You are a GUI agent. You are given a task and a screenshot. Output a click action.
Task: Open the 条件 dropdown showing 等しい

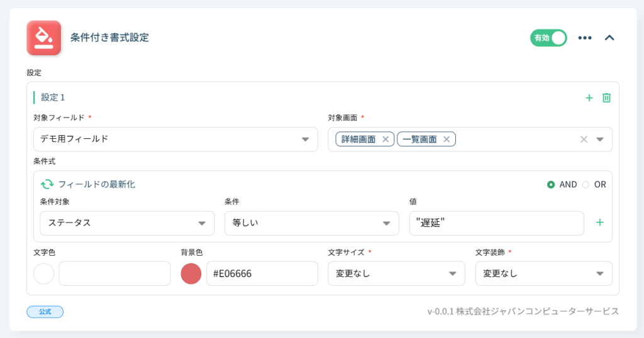(312, 223)
